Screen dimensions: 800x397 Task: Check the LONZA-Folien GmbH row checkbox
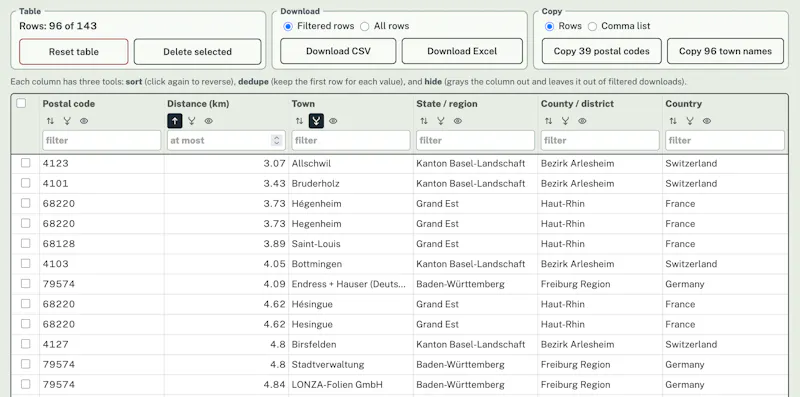pos(26,384)
